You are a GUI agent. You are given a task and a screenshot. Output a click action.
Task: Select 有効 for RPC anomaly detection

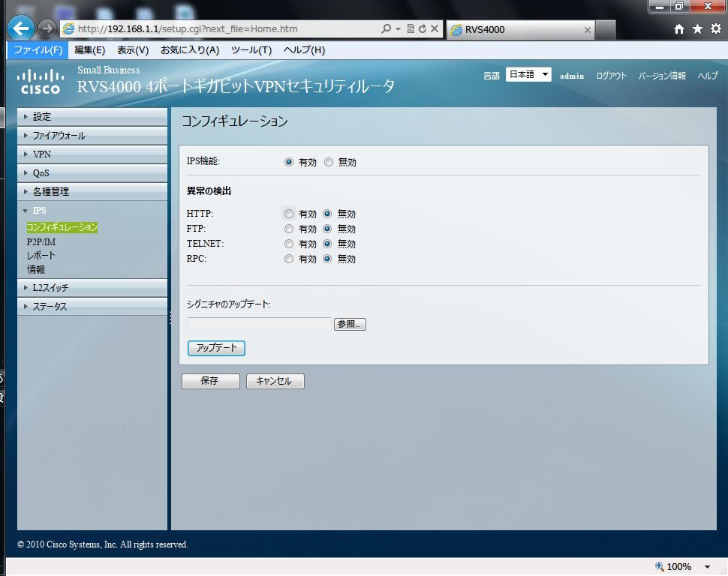289,259
